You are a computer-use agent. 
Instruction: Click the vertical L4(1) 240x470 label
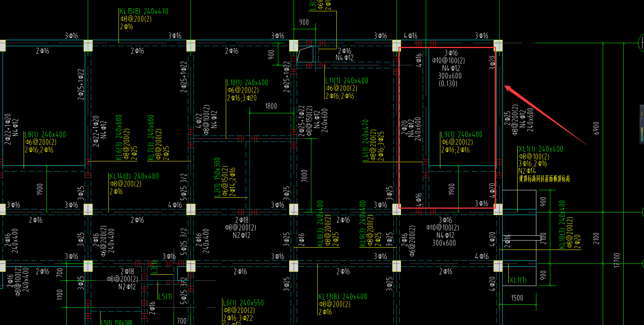(x=365, y=140)
